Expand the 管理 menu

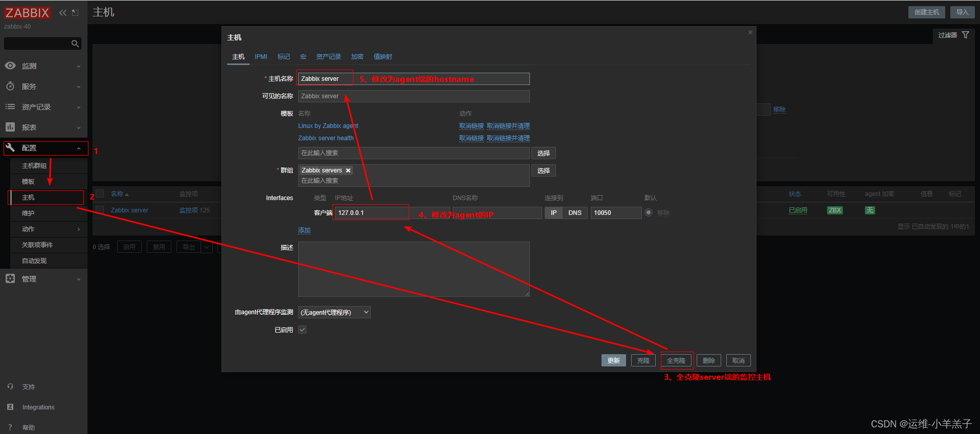pos(79,279)
